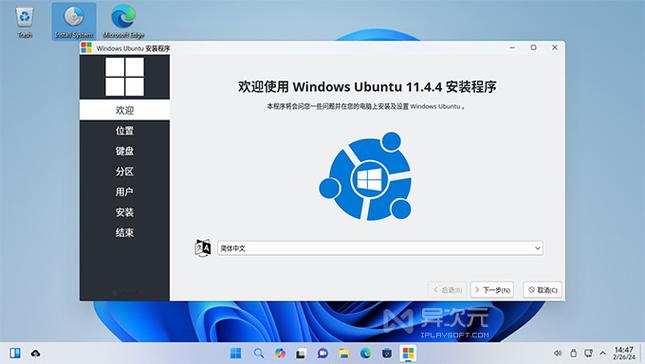Viewport: 645px width, 364px height.
Task: Expand the hidden tray icons chevron
Action: (603, 353)
